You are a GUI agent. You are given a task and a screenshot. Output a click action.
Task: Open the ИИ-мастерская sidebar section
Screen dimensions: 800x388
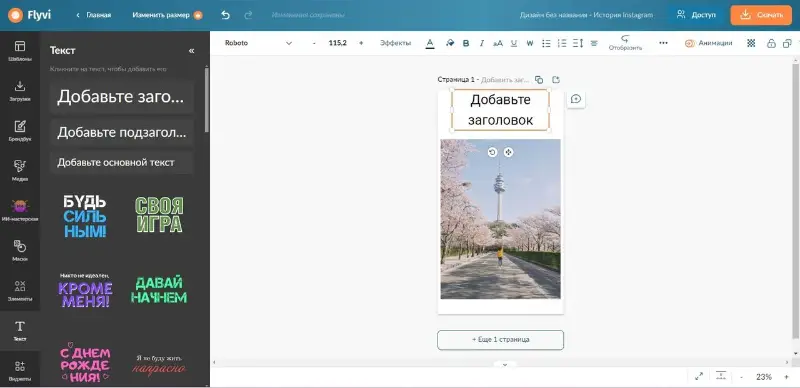(20, 211)
